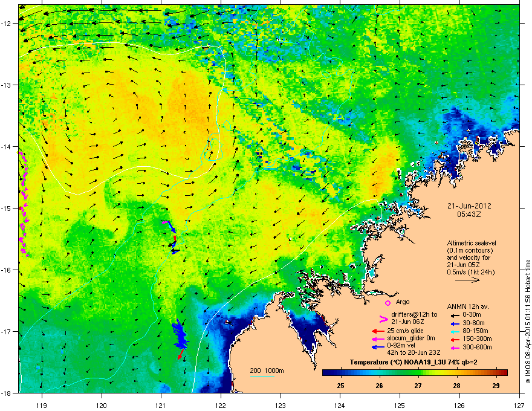Image resolution: width=532 pixels, height=411 pixels.
Task: Click the 300-600m depth label
Action: point(477,348)
